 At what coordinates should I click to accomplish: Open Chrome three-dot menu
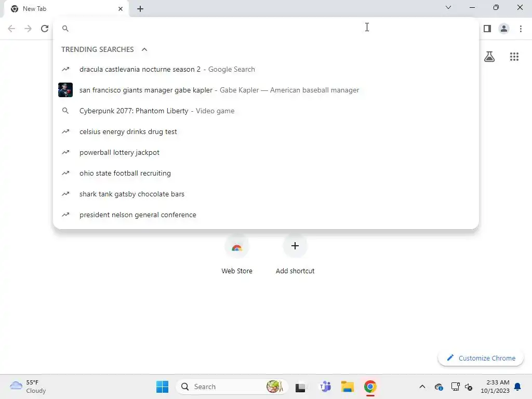point(521,29)
